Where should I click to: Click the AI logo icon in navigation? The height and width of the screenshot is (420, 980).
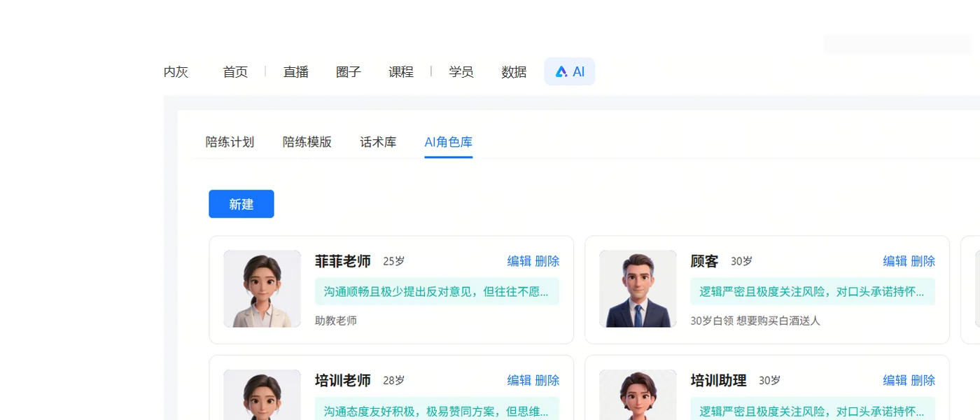tap(561, 71)
